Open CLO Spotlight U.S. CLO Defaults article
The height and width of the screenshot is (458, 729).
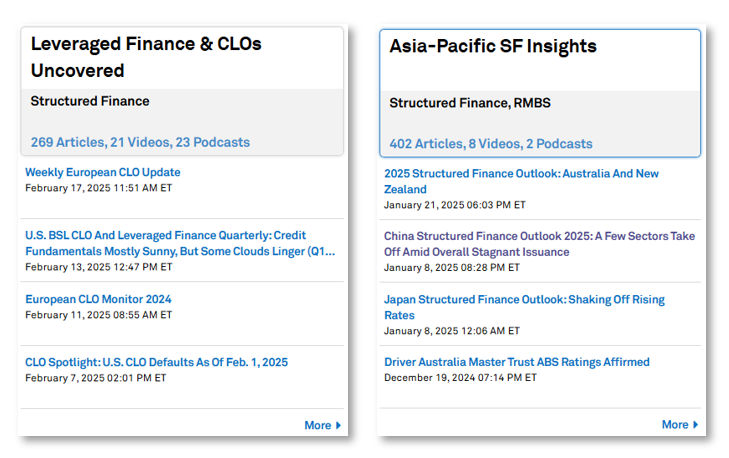tap(156, 362)
